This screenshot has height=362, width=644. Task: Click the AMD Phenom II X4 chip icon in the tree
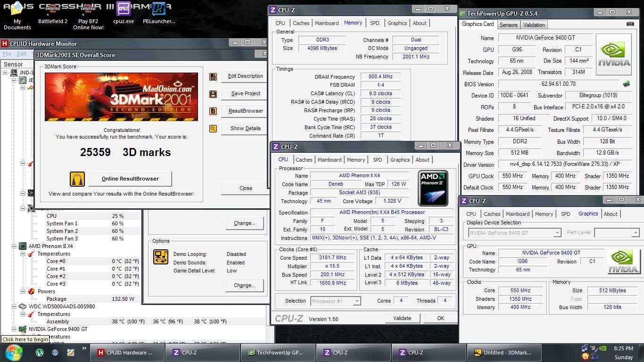click(x=22, y=246)
